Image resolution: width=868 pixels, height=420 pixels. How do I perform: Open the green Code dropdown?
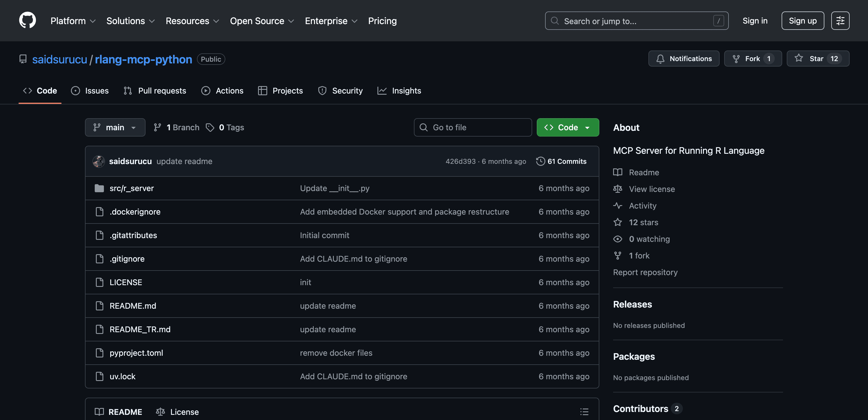pyautogui.click(x=567, y=127)
